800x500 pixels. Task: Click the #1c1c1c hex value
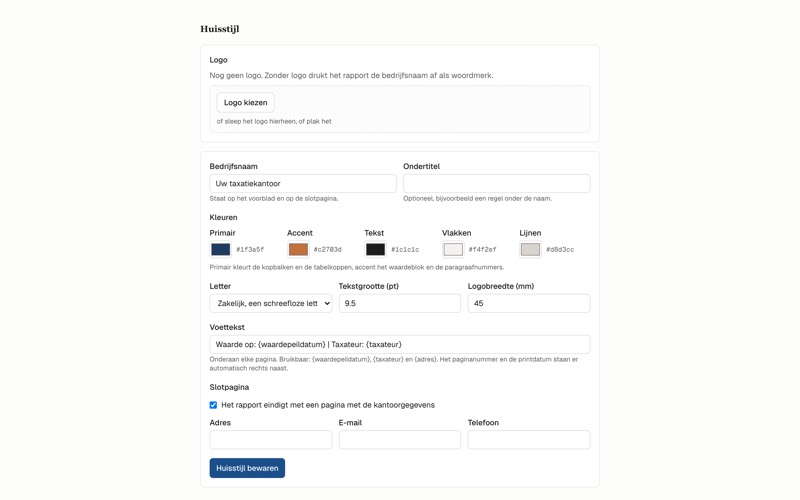(405, 250)
